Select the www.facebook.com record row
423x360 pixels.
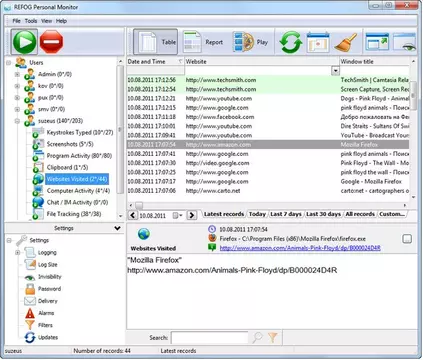tap(268, 117)
